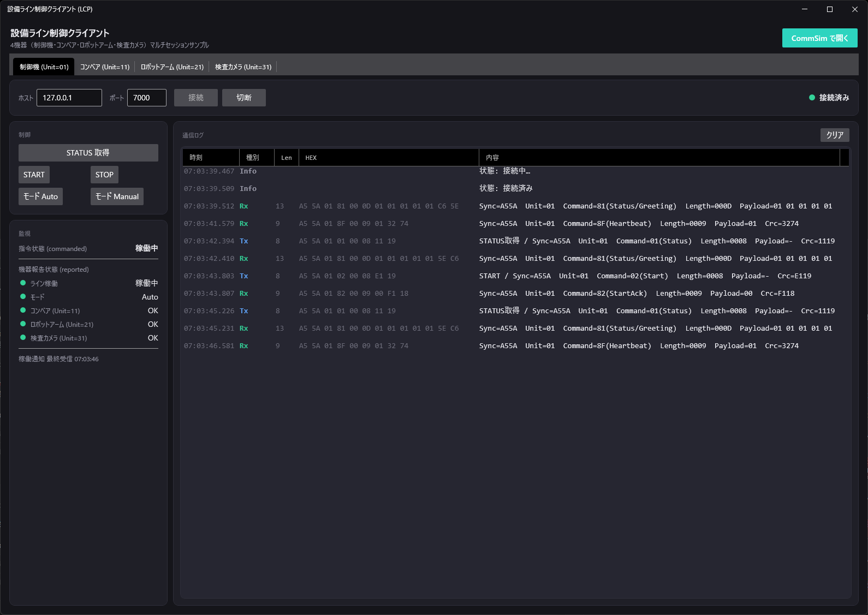Click green dot beside ロボットアーム (Unit=21)
This screenshot has width=868, height=615.
point(23,324)
